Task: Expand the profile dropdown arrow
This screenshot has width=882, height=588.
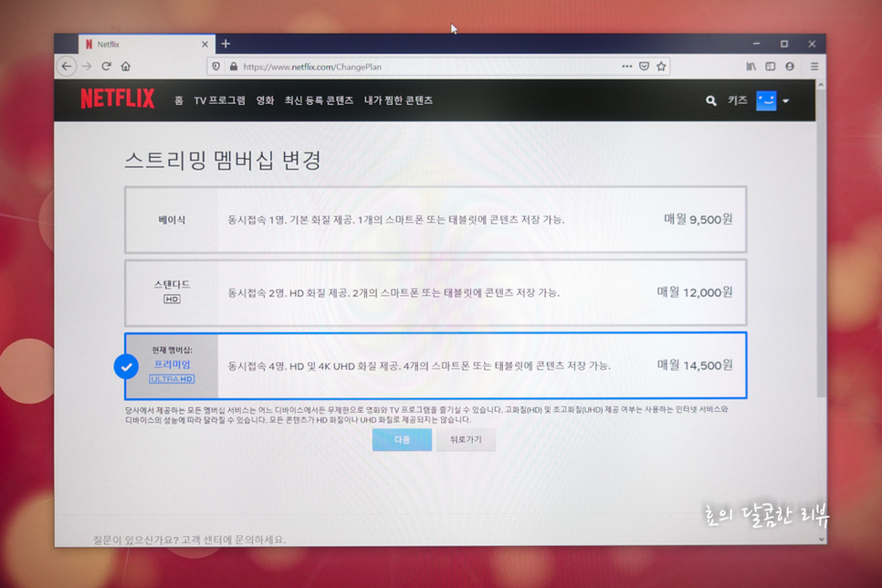Action: pos(786,101)
